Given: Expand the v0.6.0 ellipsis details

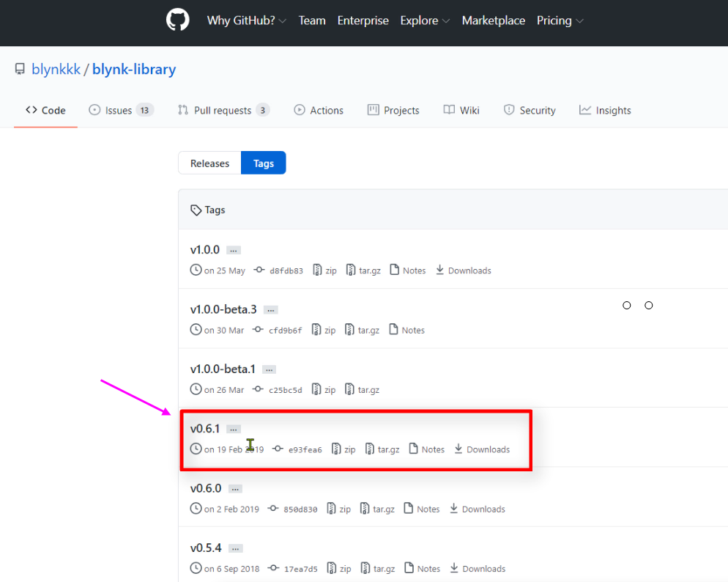Looking at the screenshot, I should click(235, 489).
